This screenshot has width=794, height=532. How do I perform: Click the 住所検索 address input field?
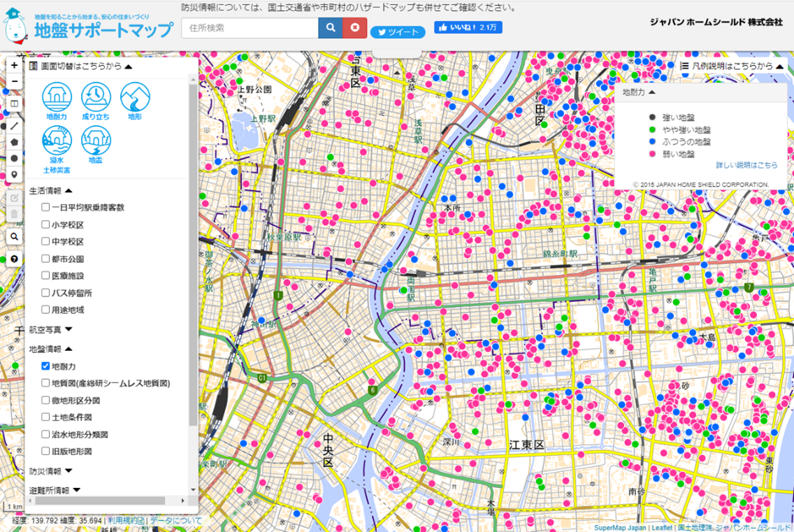tap(250, 28)
